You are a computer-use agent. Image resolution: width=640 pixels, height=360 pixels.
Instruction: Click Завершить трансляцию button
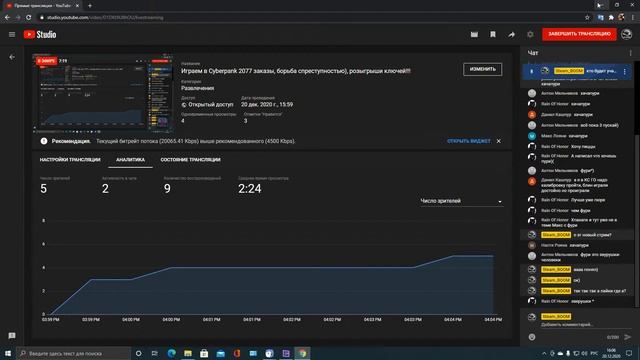click(x=579, y=34)
